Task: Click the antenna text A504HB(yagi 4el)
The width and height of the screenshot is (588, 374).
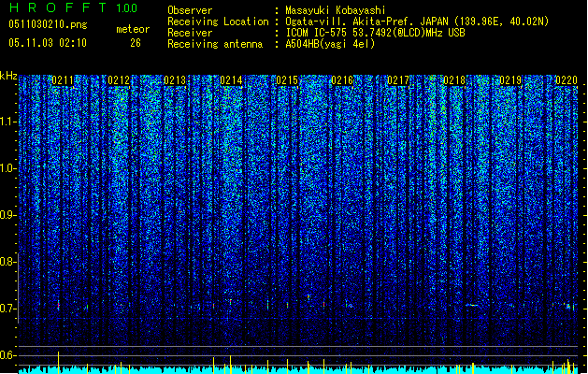Action: point(330,44)
